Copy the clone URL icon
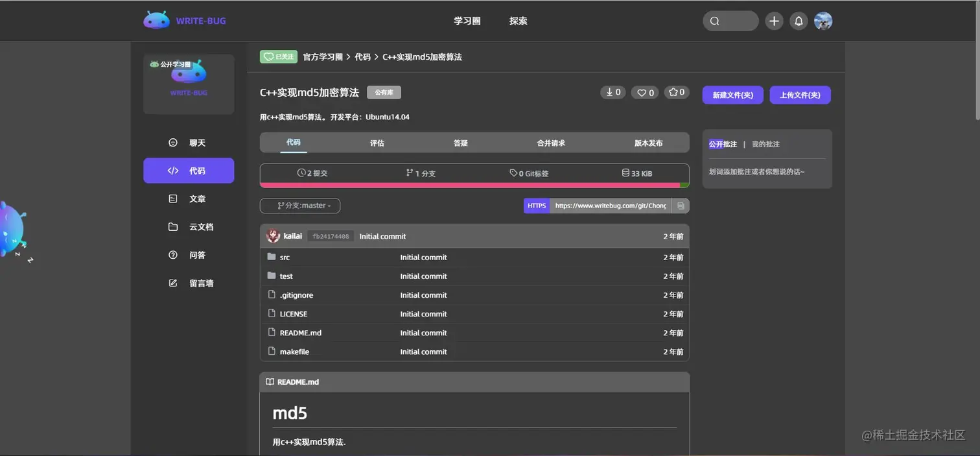Viewport: 980px width, 456px height. tap(681, 206)
